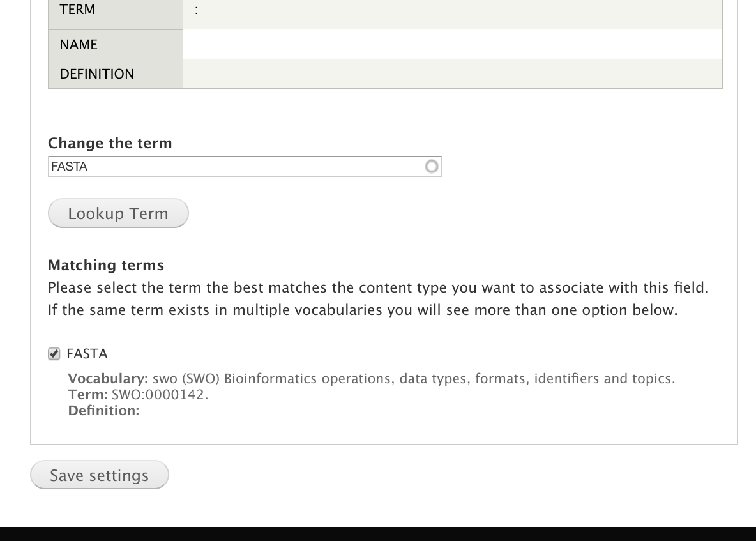Click the colon value in the TERM row
756x541 pixels.
[x=197, y=11]
